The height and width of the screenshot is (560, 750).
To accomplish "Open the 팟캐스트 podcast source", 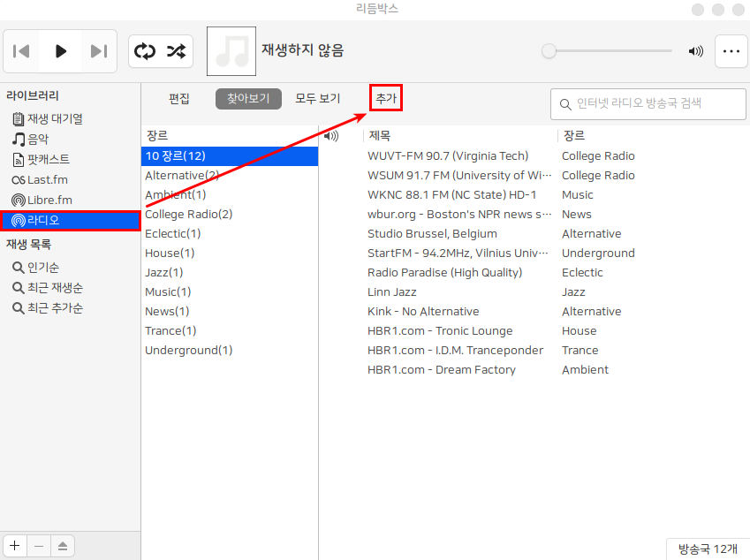I will (48, 159).
